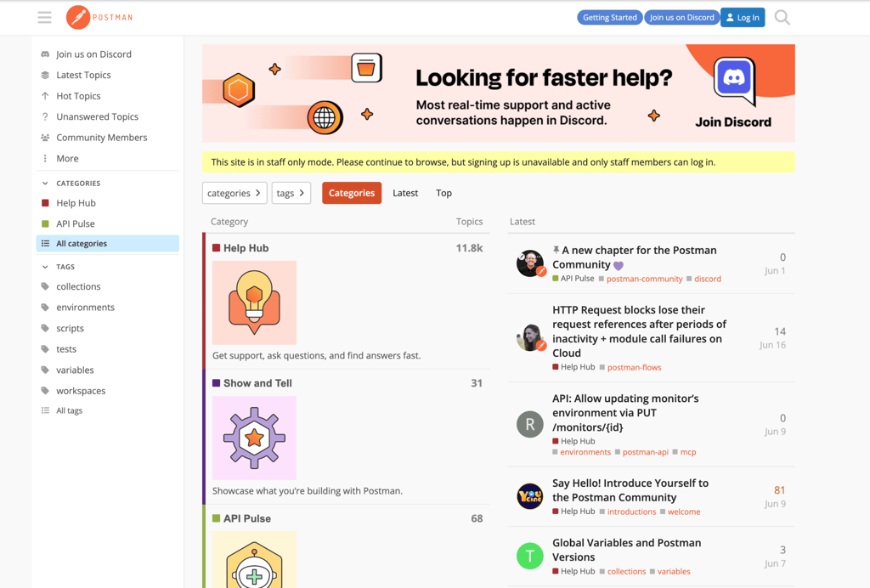Open the gray R user avatar
870x588 pixels.
530,424
